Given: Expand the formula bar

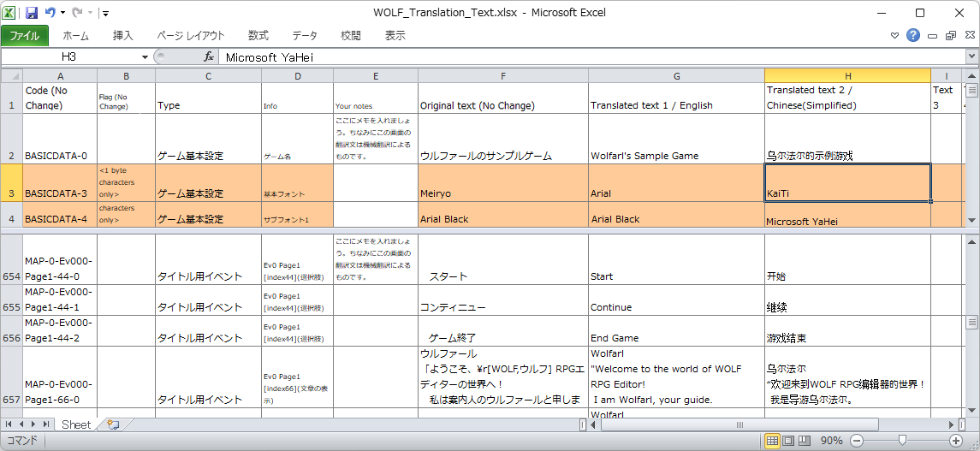Looking at the screenshot, I should click(972, 56).
